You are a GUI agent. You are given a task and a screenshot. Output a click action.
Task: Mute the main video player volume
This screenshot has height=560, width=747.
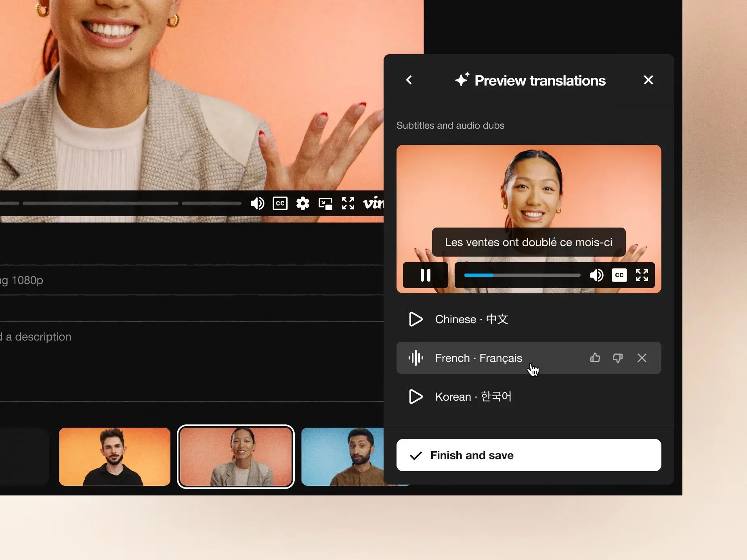point(257,203)
